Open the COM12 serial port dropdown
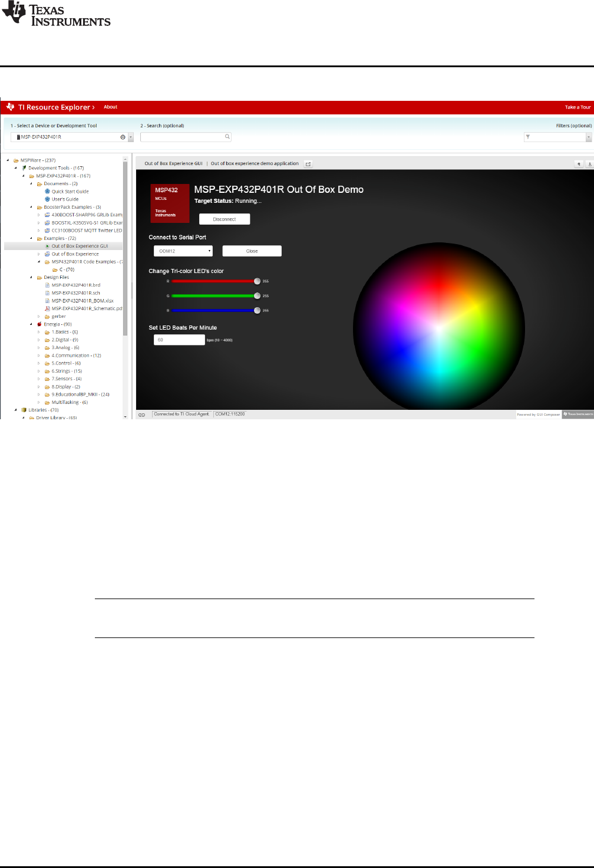The image size is (594, 868). (183, 251)
